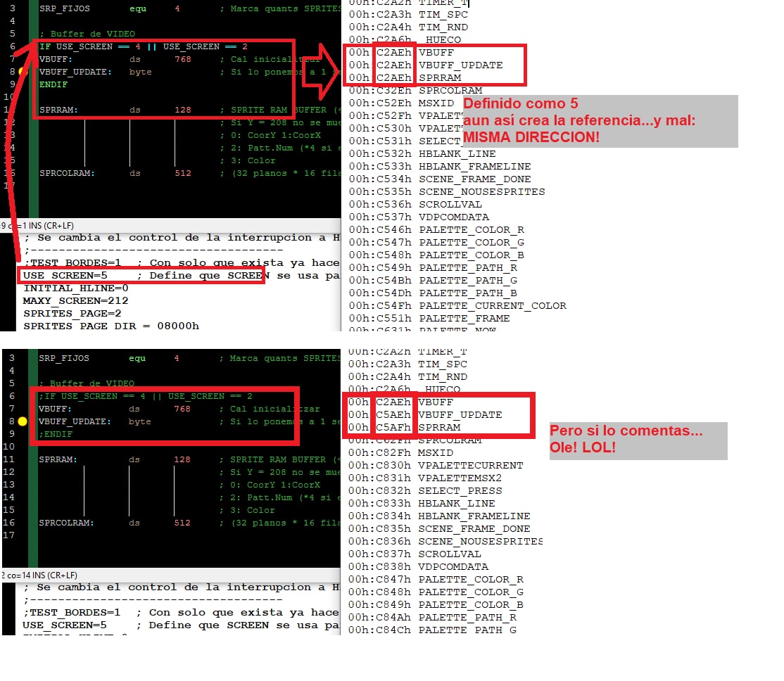The image size is (784, 681).
Task: Select symbol row C32Eh SPRCOLRAM
Action: click(415, 91)
